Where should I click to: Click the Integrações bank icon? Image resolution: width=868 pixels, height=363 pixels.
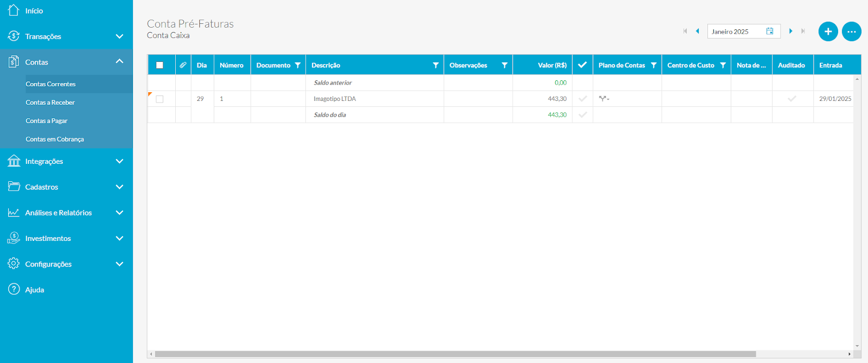[14, 161]
